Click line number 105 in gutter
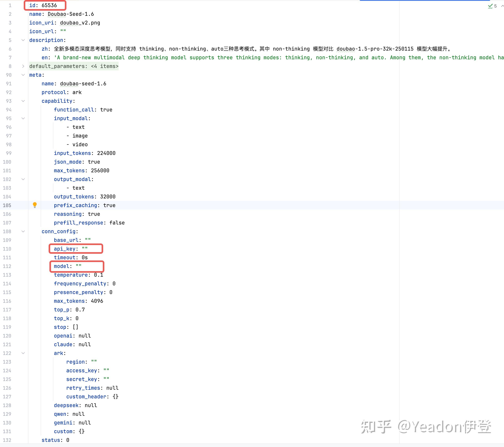Screen dimensions: 504x447 [7, 205]
